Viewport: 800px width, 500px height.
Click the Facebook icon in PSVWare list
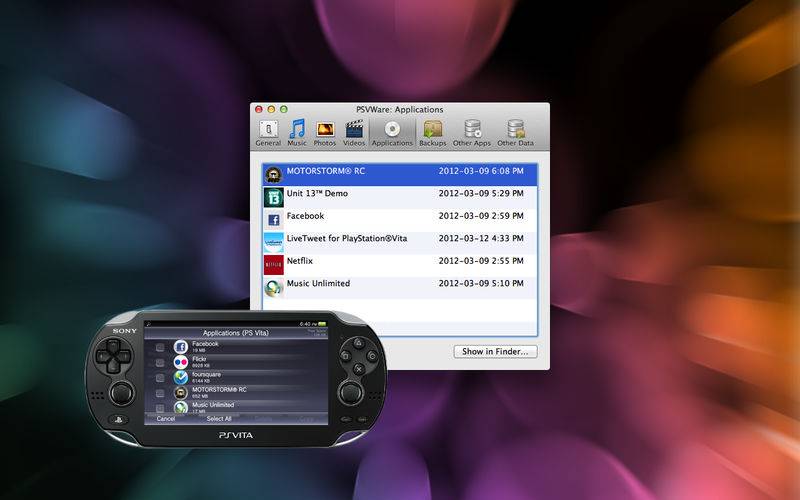[273, 219]
